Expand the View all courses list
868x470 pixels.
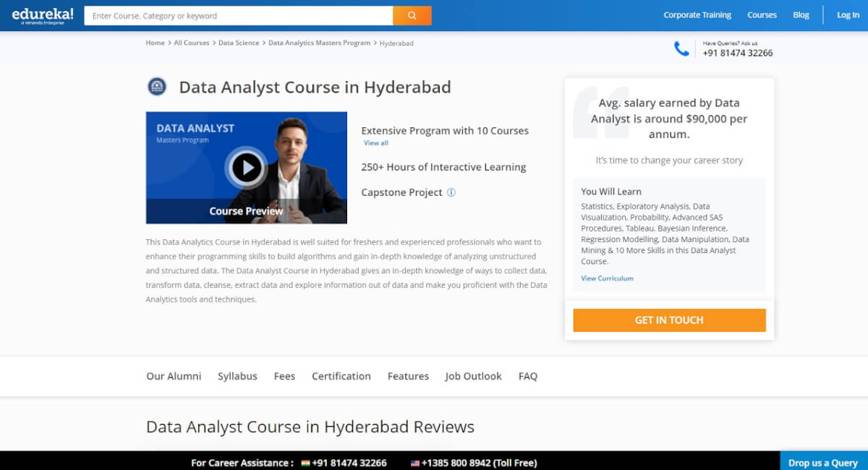coord(375,142)
